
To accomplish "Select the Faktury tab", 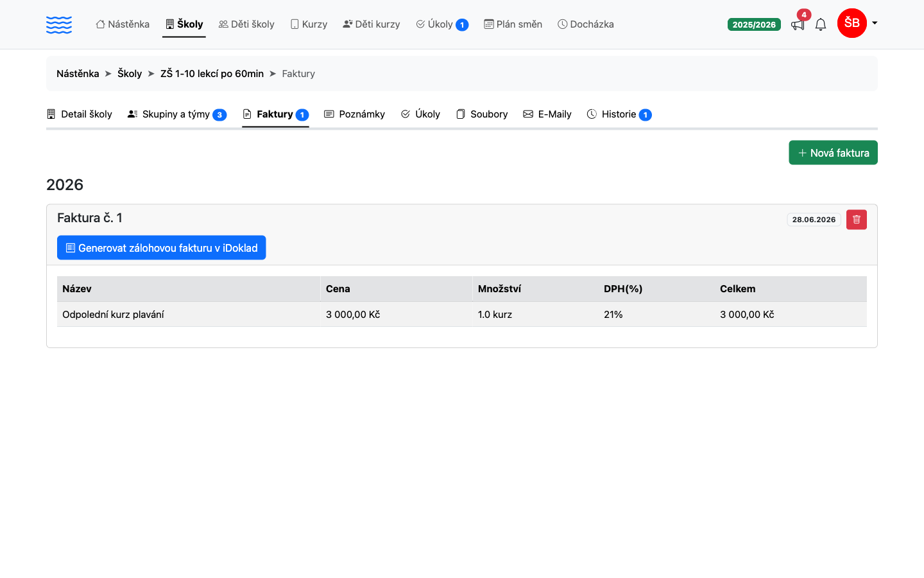I will tap(276, 114).
